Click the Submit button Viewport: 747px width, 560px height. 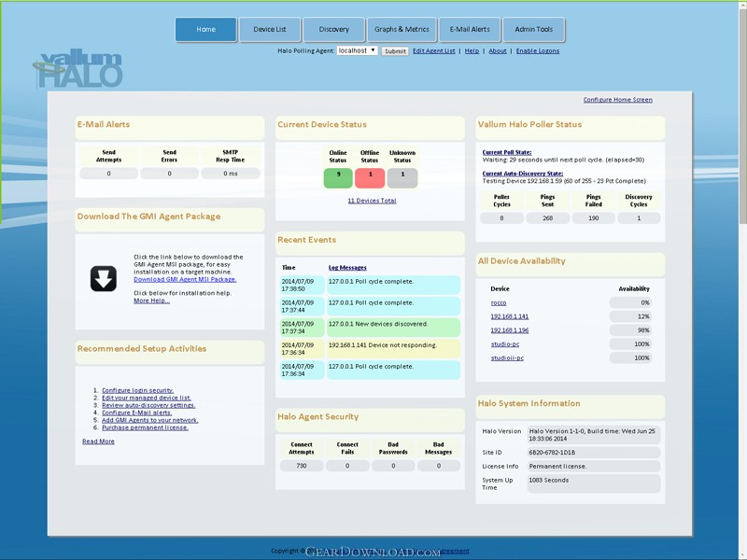(395, 51)
